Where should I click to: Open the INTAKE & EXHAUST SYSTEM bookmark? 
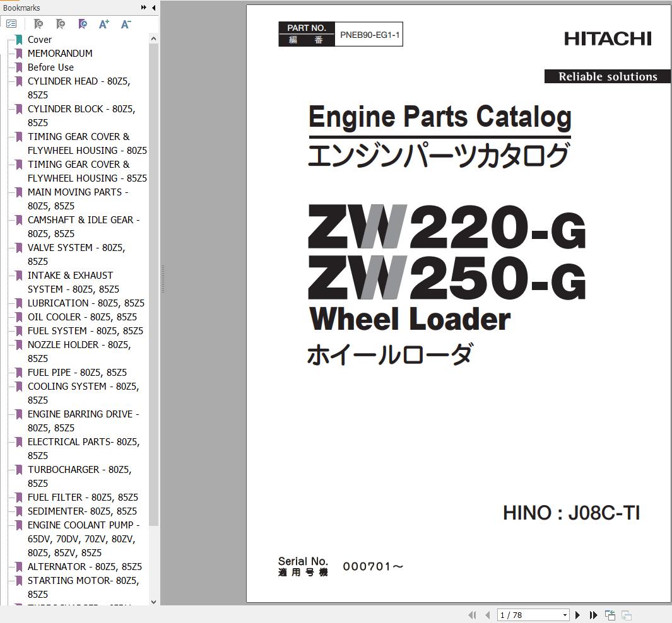(73, 282)
